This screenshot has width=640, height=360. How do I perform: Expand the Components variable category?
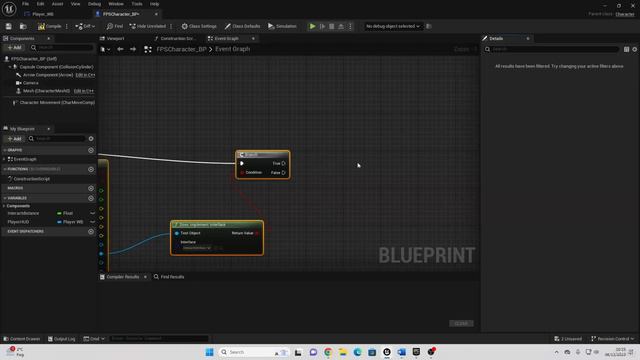pyautogui.click(x=4, y=206)
